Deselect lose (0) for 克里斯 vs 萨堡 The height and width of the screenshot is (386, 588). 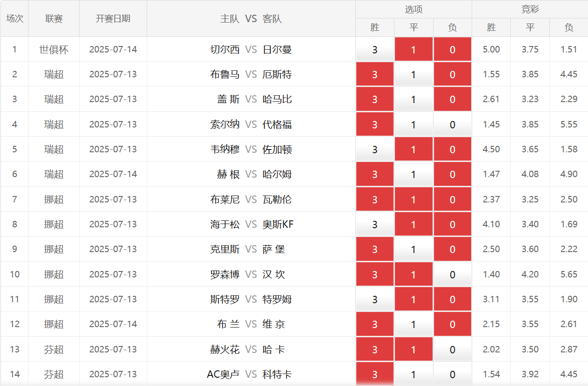tap(452, 249)
